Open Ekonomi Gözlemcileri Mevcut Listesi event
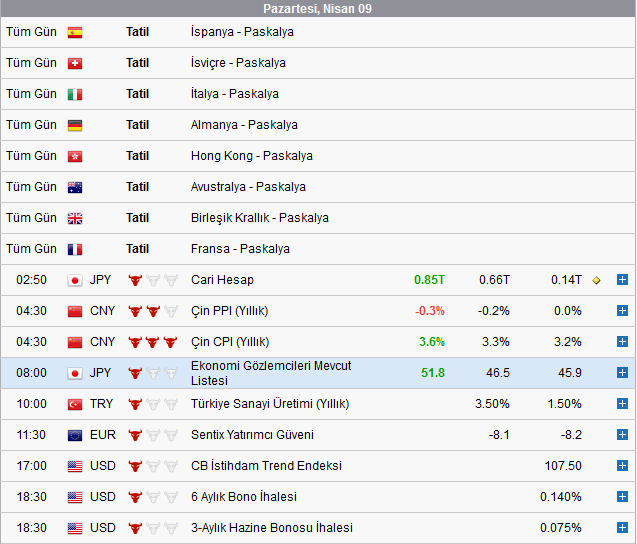Screen dimensions: 637x544 [x=271, y=373]
